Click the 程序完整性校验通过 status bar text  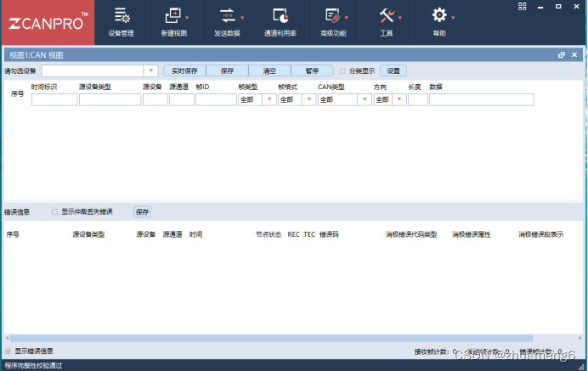tap(33, 365)
